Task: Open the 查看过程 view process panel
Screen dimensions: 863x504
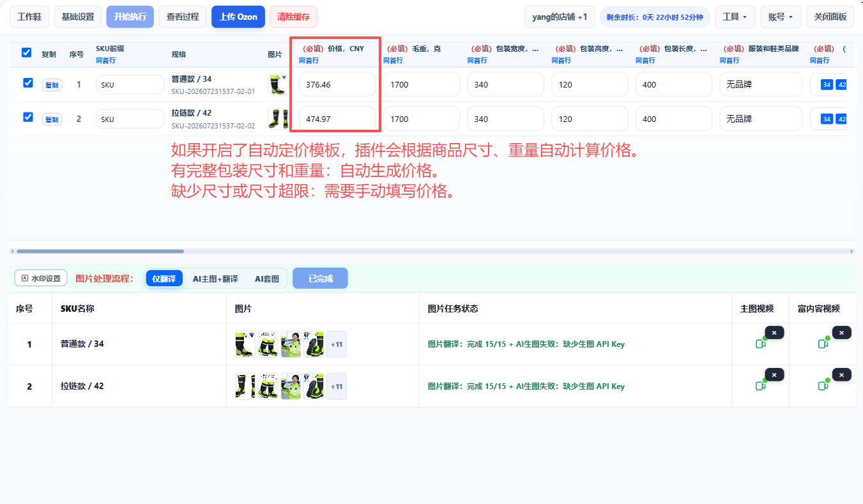Action: (x=183, y=17)
